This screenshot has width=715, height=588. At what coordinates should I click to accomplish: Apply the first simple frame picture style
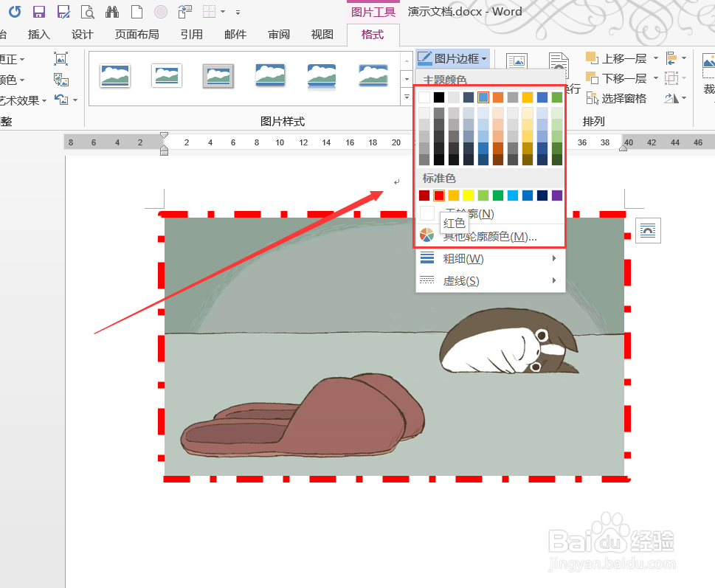pos(115,76)
